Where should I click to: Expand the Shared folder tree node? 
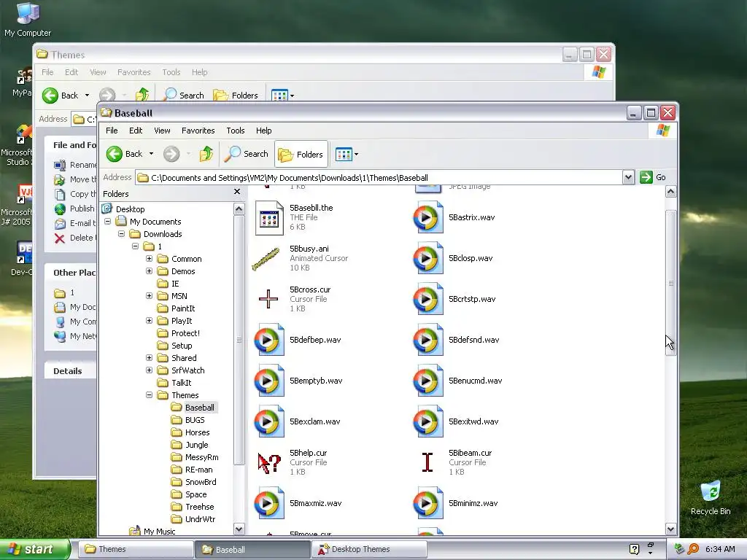[149, 357]
